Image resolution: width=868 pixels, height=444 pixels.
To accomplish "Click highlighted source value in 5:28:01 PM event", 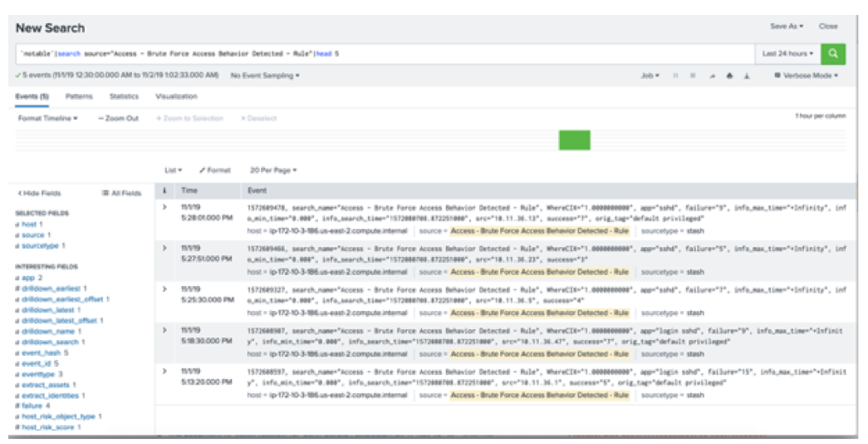I will point(540,230).
